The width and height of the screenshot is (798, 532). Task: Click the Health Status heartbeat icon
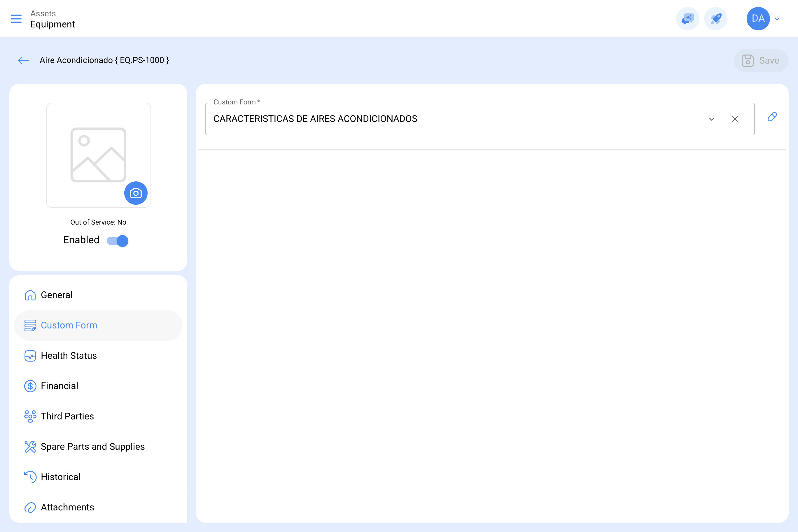coord(30,356)
